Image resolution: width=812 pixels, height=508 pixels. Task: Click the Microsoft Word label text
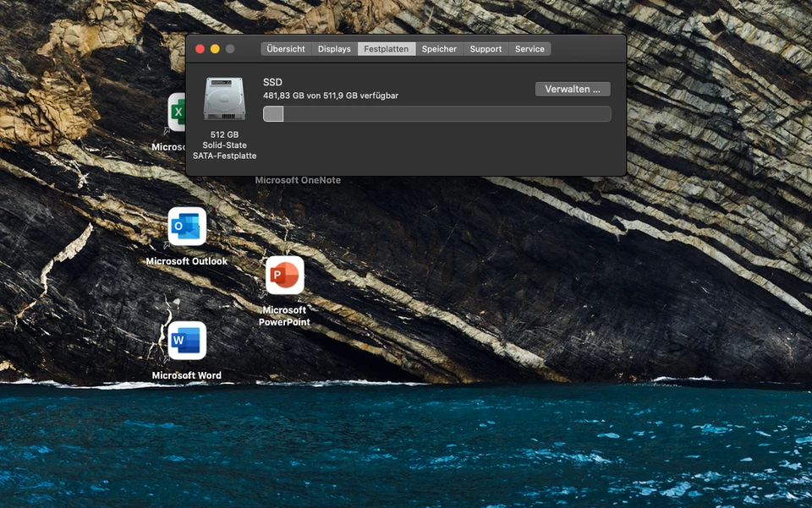(187, 375)
